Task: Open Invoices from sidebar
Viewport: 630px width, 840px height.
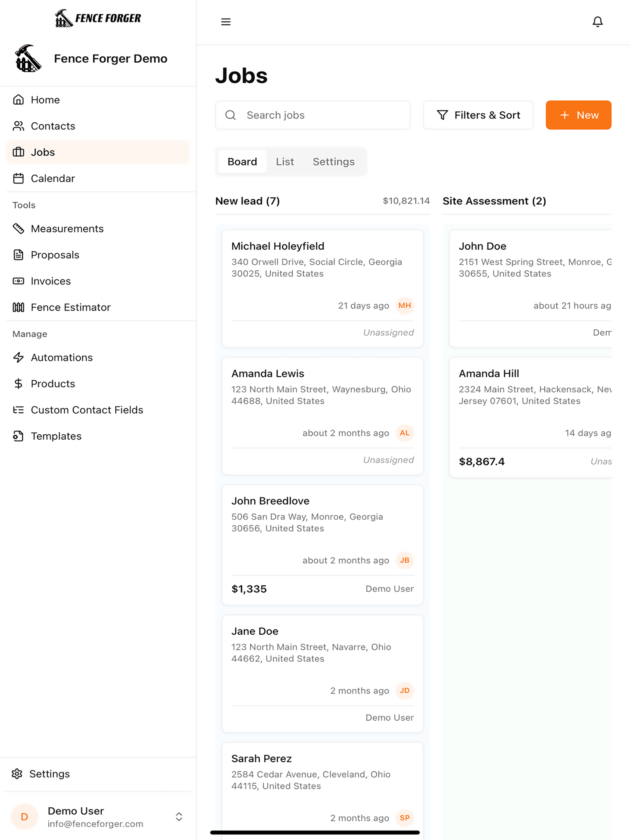Action: pyautogui.click(x=98, y=281)
